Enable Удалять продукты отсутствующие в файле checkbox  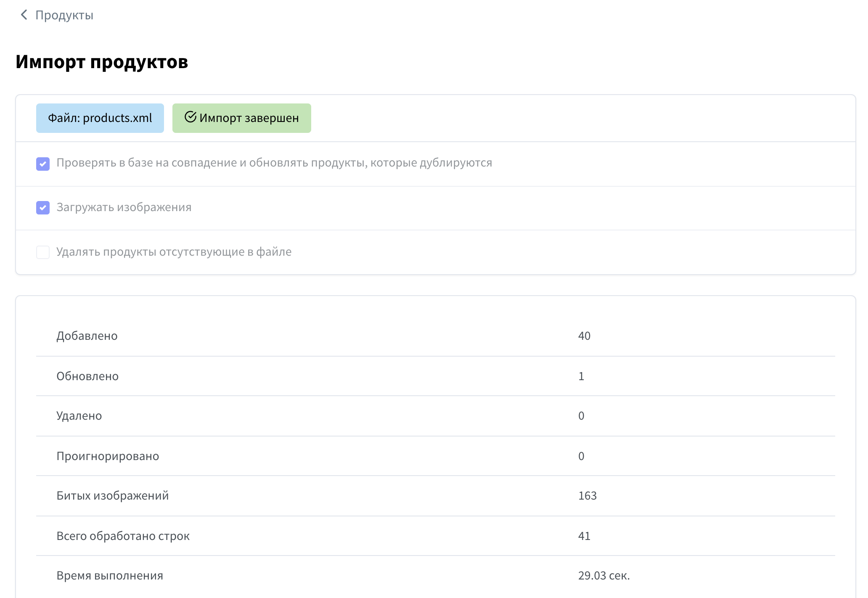(43, 252)
